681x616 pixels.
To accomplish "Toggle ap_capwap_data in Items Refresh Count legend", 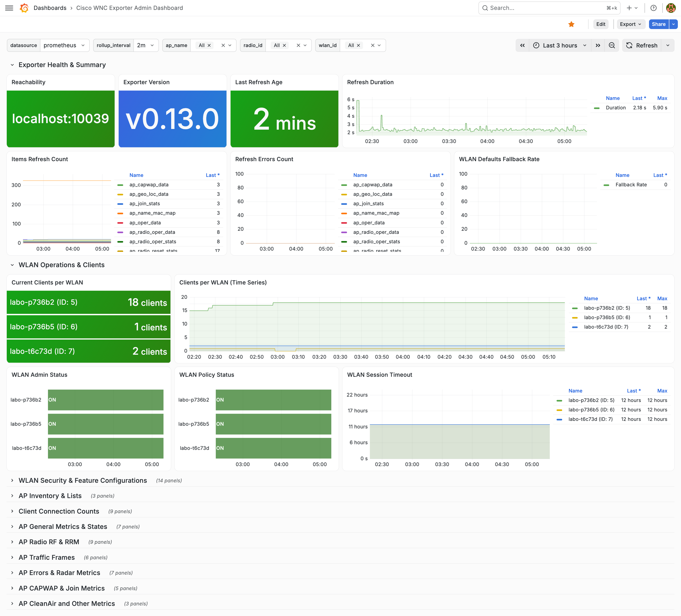I will coord(149,185).
